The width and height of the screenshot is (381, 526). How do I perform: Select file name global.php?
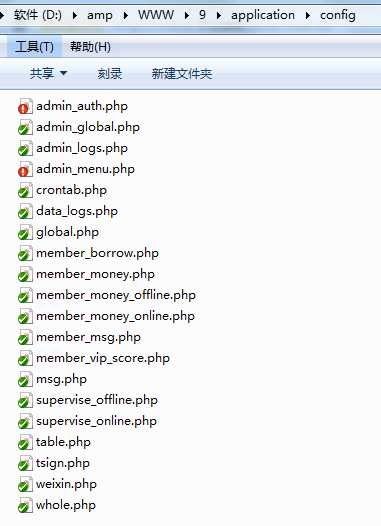67,232
